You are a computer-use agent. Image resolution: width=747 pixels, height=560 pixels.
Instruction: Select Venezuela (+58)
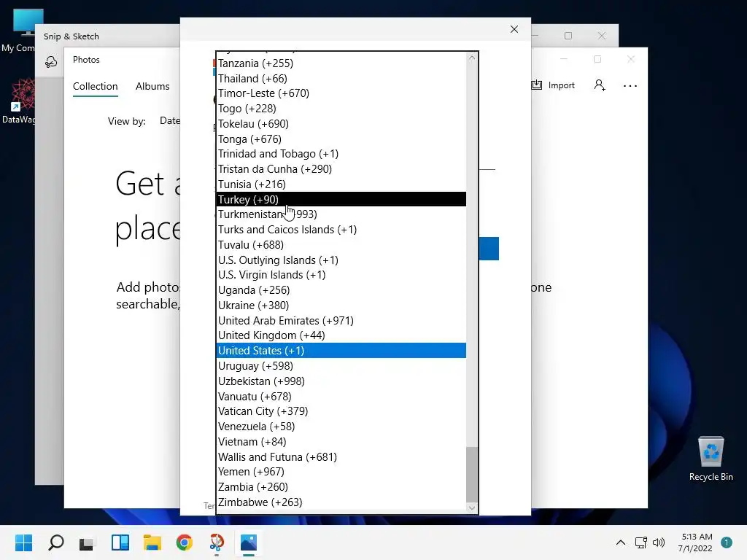pyautogui.click(x=341, y=426)
